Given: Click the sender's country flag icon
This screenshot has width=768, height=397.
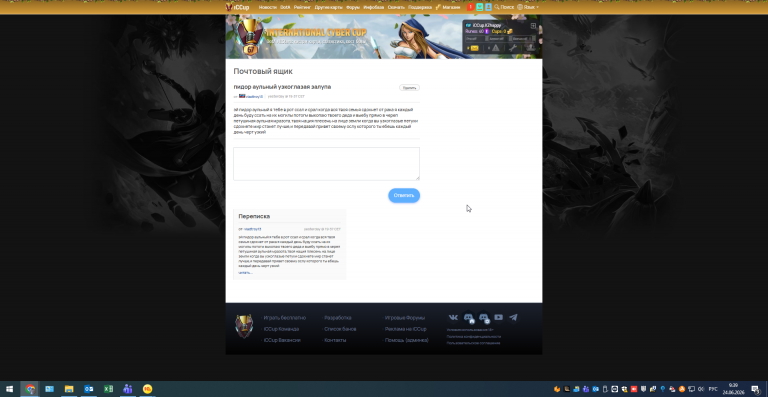Looking at the screenshot, I should click(x=242, y=96).
